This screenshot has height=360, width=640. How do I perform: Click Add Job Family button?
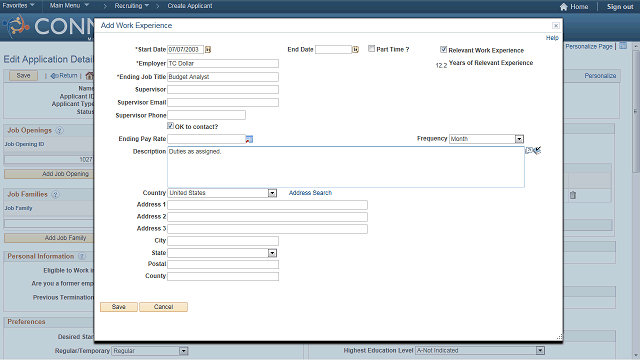[49, 238]
